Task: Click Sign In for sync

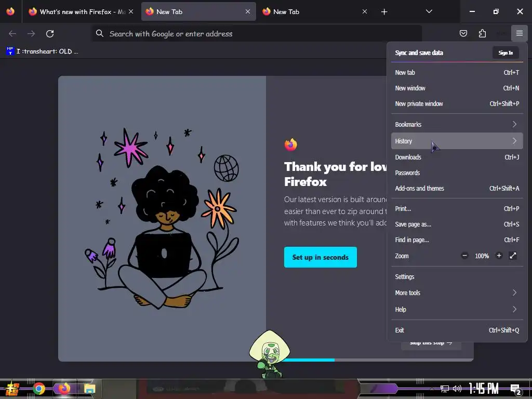Action: [x=506, y=52]
